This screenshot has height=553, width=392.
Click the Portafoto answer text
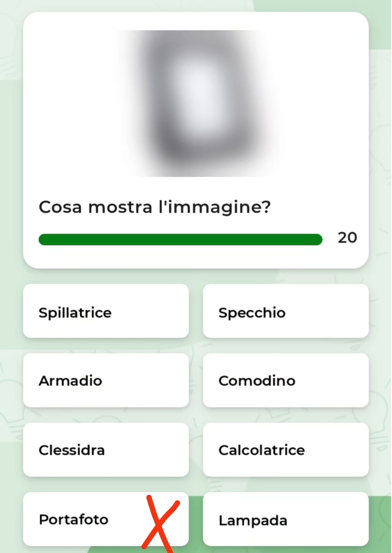click(x=74, y=519)
